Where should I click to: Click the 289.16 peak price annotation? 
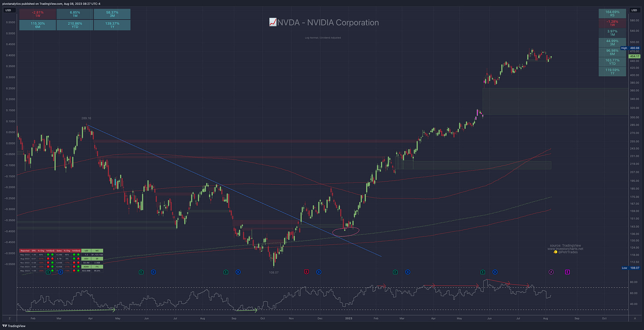pos(86,119)
